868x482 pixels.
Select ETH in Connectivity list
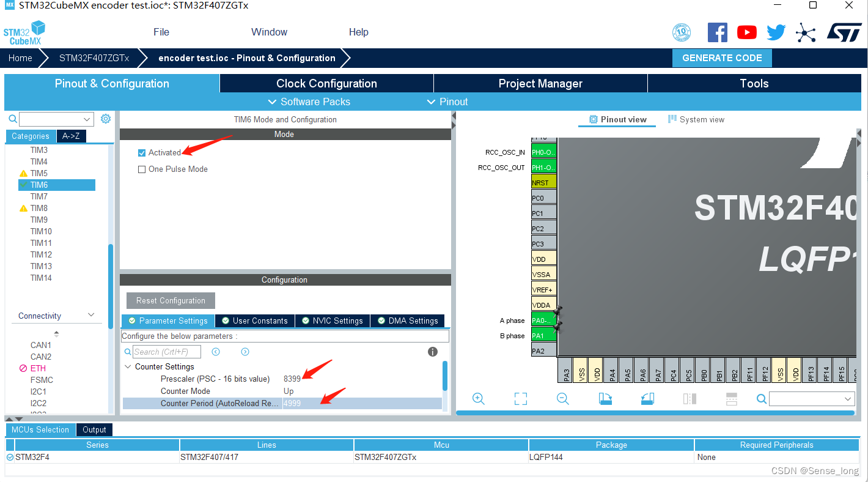(x=38, y=368)
